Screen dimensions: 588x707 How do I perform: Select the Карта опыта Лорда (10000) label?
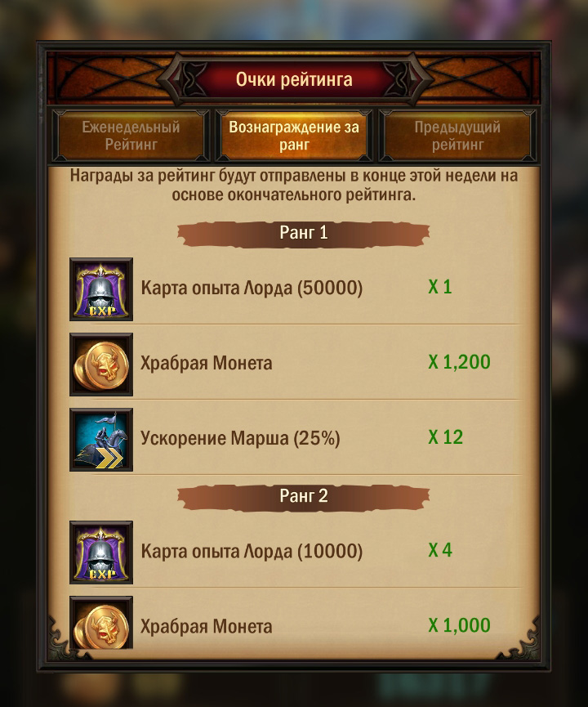pyautogui.click(x=252, y=552)
